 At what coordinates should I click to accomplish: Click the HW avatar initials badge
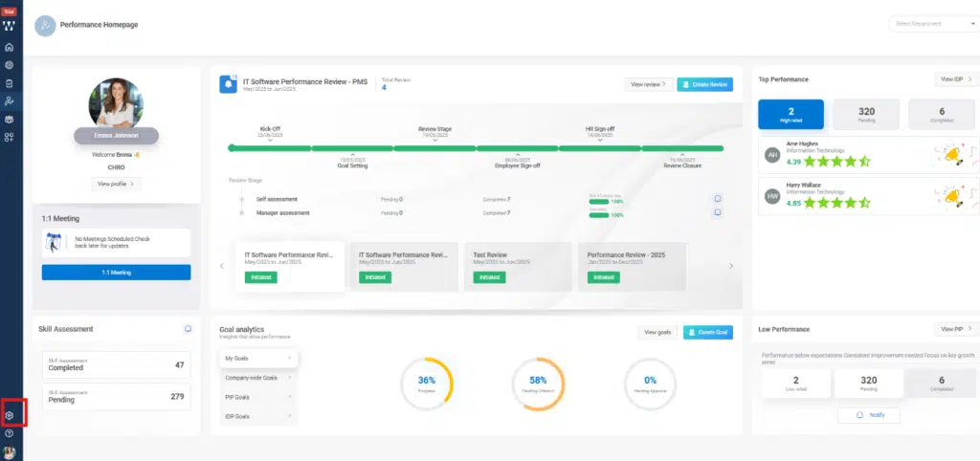point(772,196)
